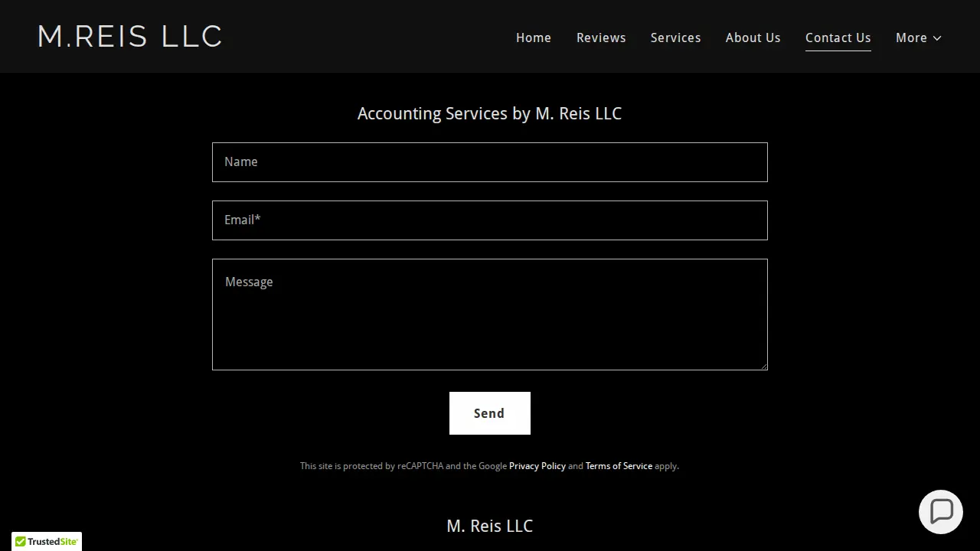Open the chat bubble widget
This screenshot has width=980, height=551.
point(941,512)
